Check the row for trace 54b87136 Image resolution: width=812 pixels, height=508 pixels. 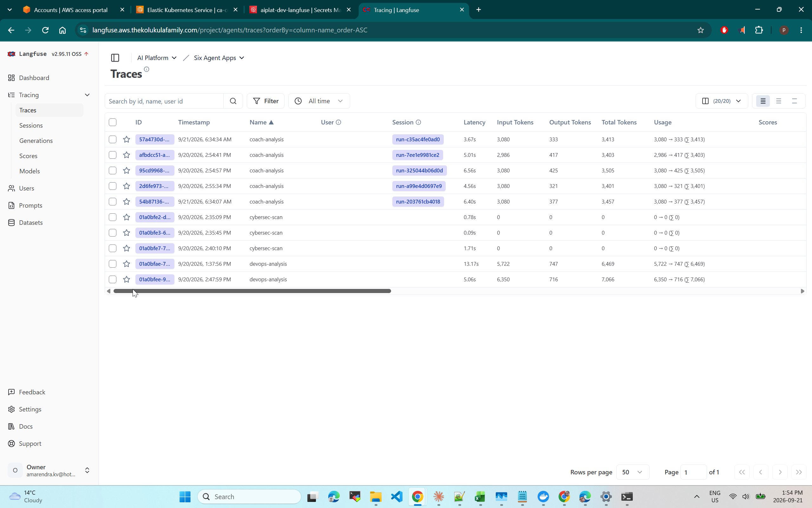pyautogui.click(x=113, y=202)
